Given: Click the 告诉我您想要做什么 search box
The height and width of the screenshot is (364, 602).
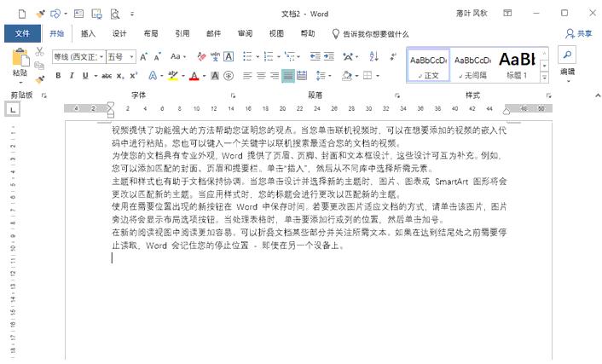Looking at the screenshot, I should pyautogui.click(x=375, y=33).
